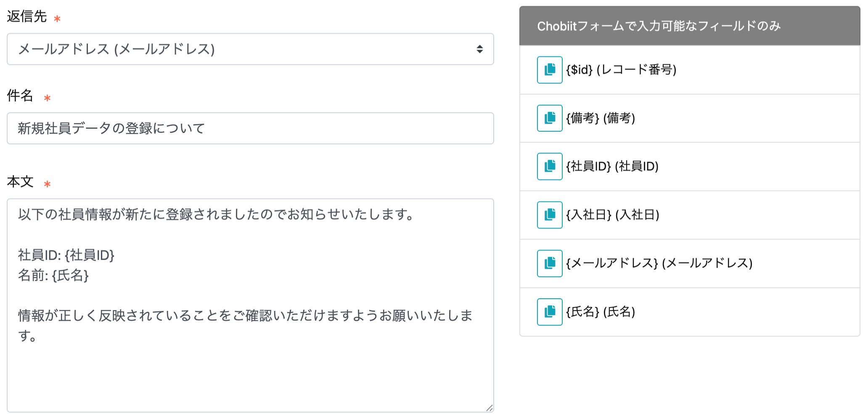Select the {入社日} (入社日) field text
Image resolution: width=868 pixels, height=414 pixels.
click(x=613, y=215)
